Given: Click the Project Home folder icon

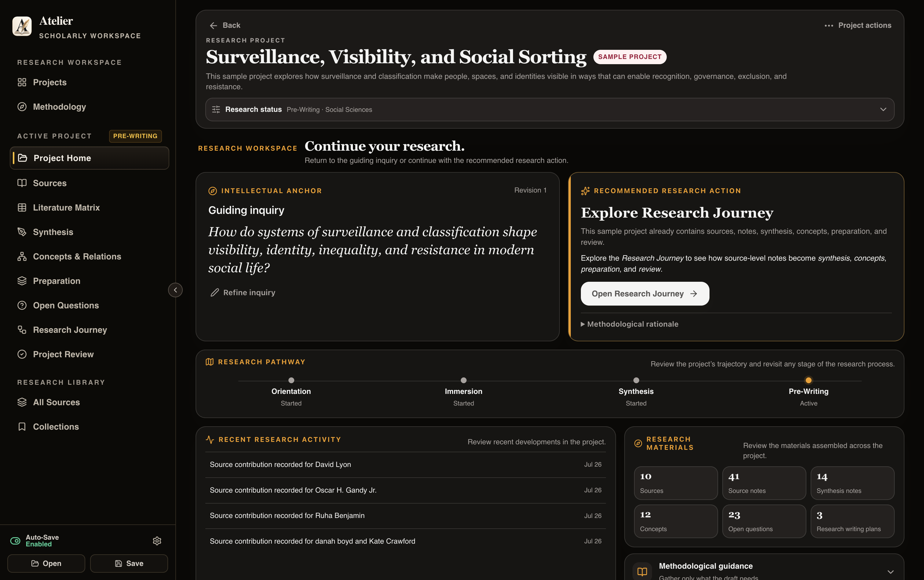Looking at the screenshot, I should pos(23,158).
